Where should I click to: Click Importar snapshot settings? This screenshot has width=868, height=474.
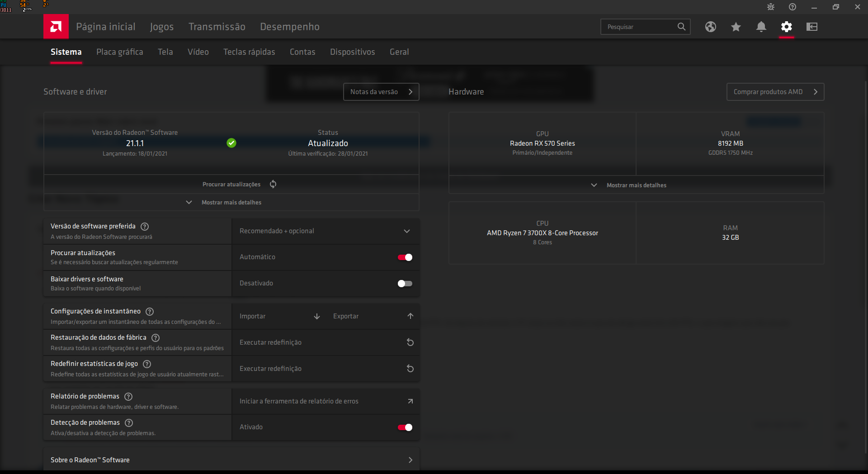[x=279, y=316]
